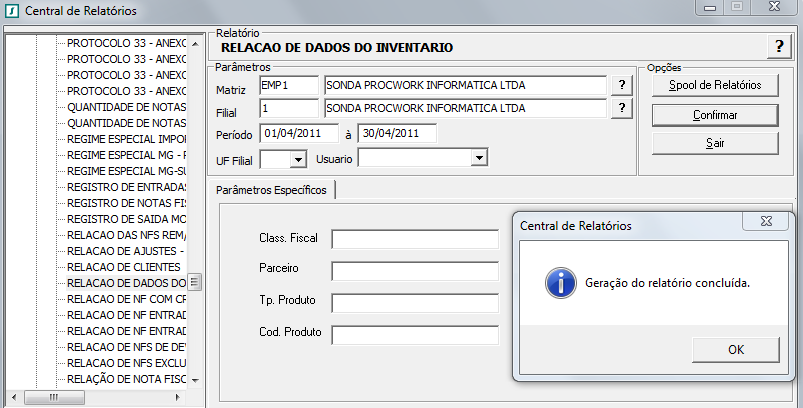
Task: Select RELACAO DE NFS DE DE report
Action: coord(126,347)
